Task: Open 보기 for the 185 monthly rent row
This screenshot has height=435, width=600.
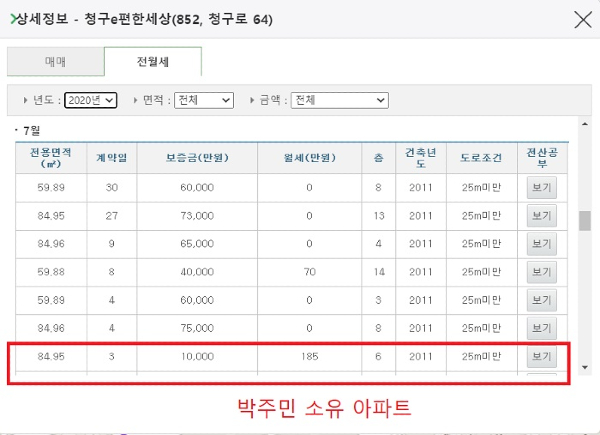Action: tap(542, 355)
